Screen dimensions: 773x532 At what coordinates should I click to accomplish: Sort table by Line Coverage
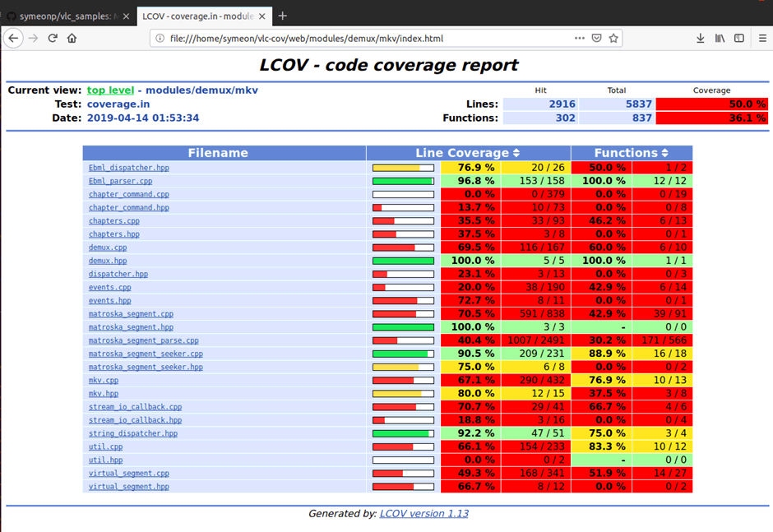point(516,153)
